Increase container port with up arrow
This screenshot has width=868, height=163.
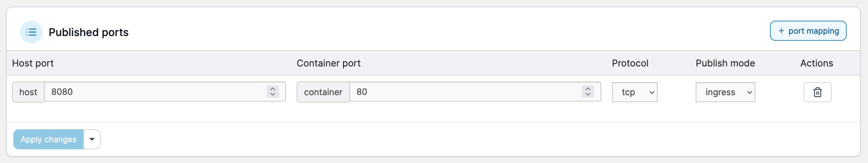point(588,89)
